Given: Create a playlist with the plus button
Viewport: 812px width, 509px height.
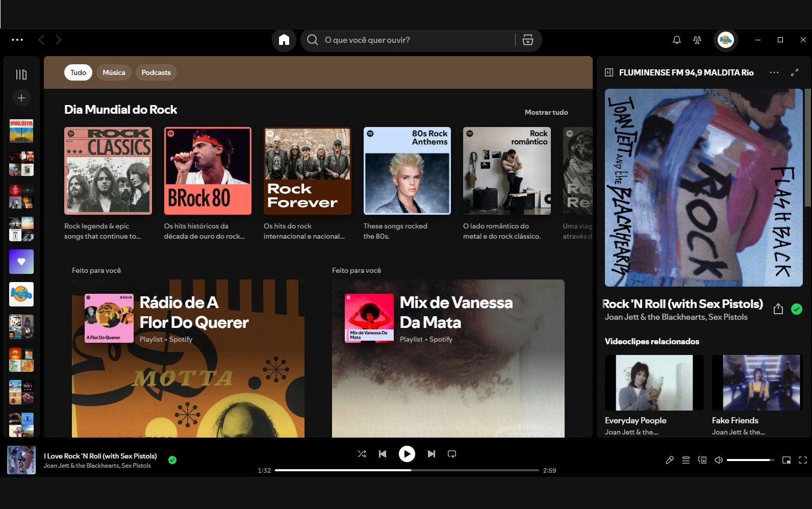Looking at the screenshot, I should pyautogui.click(x=21, y=98).
